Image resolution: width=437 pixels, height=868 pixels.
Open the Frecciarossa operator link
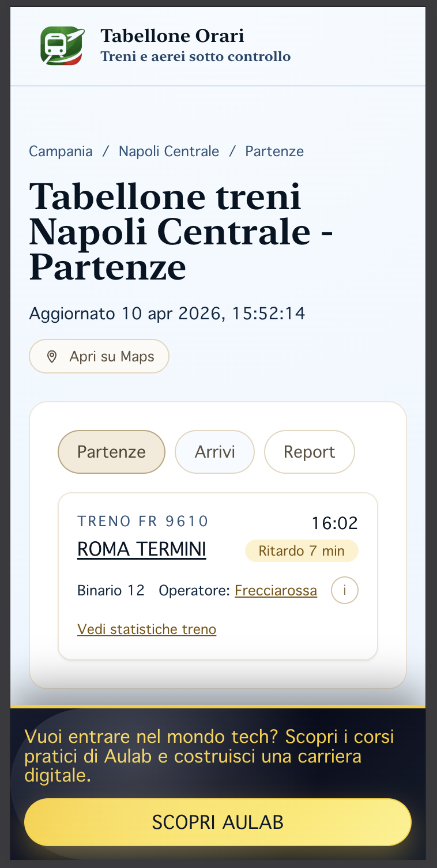point(276,590)
